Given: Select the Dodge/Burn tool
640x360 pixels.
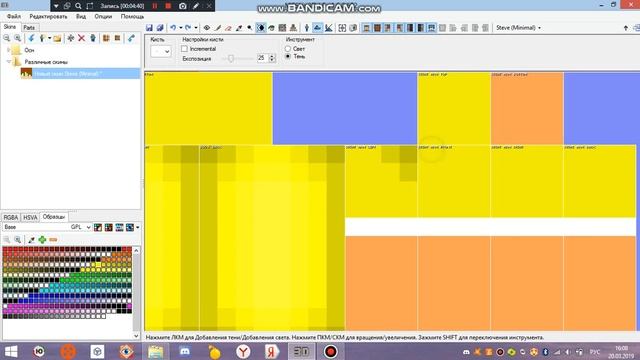Looking at the screenshot, I should coord(249,28).
